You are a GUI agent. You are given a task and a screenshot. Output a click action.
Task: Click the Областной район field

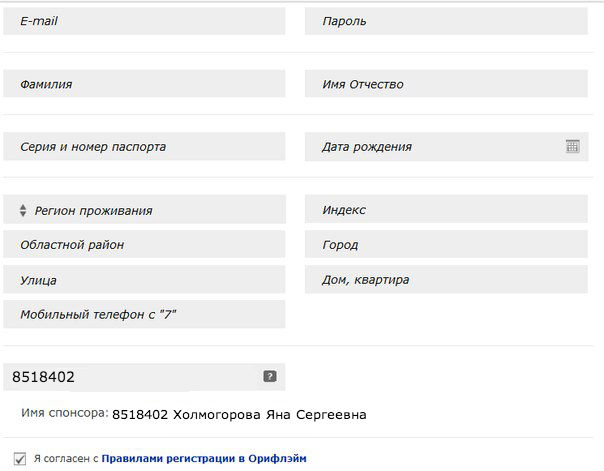point(144,244)
